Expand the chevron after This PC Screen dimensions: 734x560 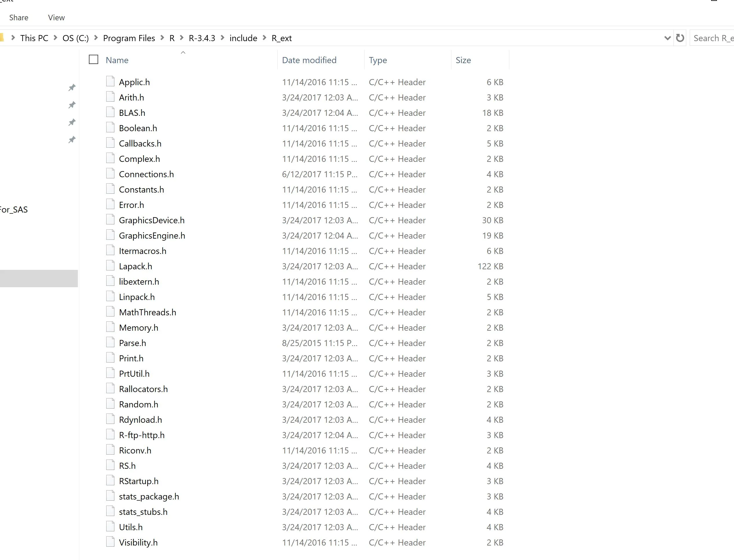coord(55,38)
